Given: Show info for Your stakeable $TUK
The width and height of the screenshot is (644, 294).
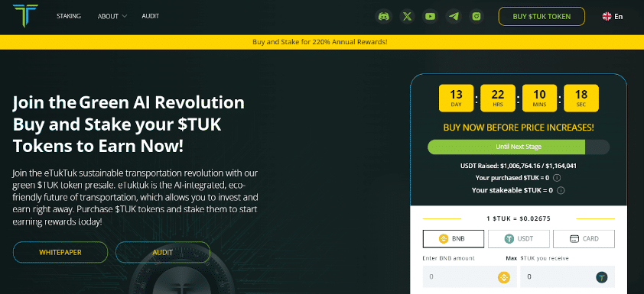Looking at the screenshot, I should pyautogui.click(x=561, y=190).
